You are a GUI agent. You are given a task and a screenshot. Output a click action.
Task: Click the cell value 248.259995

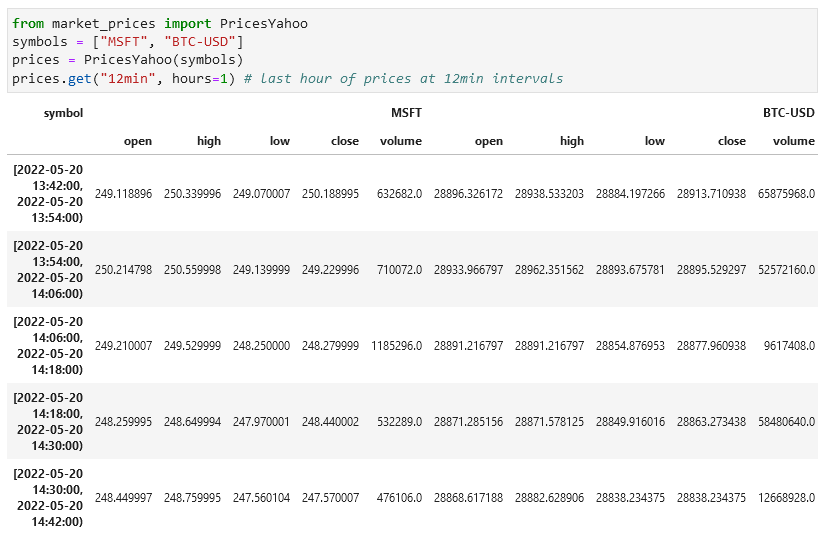click(123, 422)
